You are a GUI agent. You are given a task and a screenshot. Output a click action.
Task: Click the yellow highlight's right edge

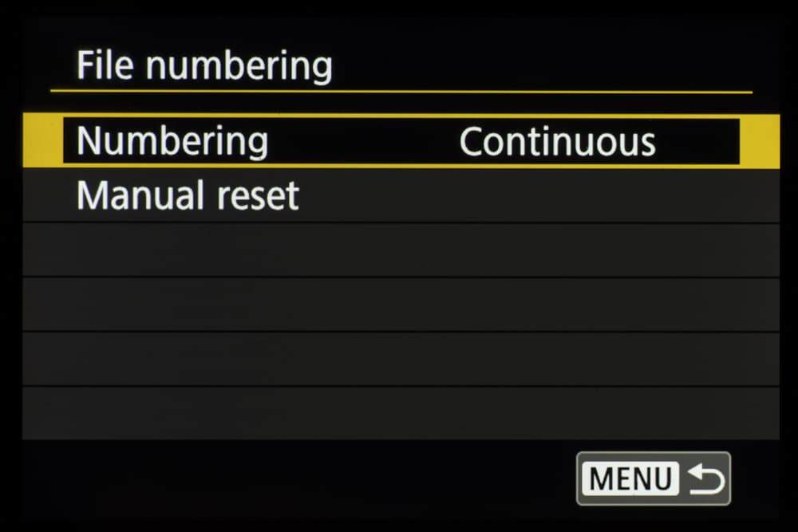pos(760,142)
